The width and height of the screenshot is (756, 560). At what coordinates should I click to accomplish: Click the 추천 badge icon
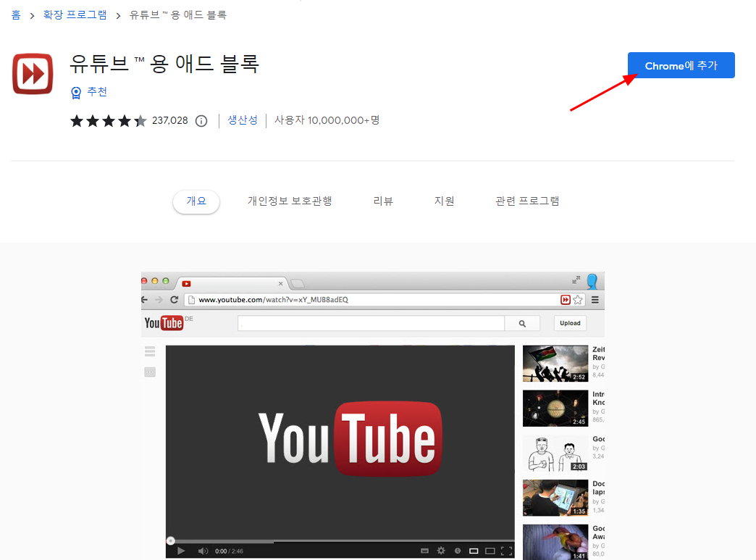[76, 93]
